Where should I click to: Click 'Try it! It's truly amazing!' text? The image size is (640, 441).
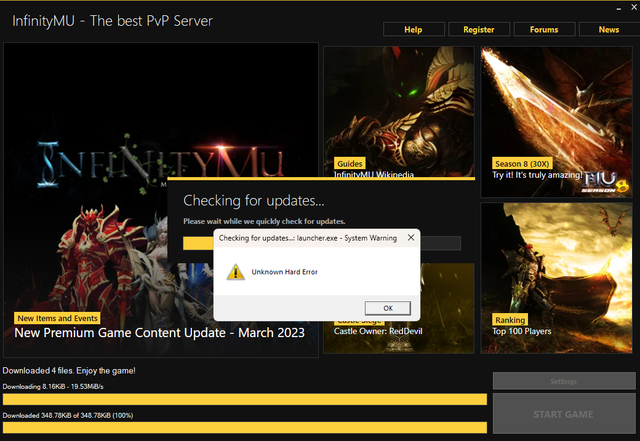point(537,175)
